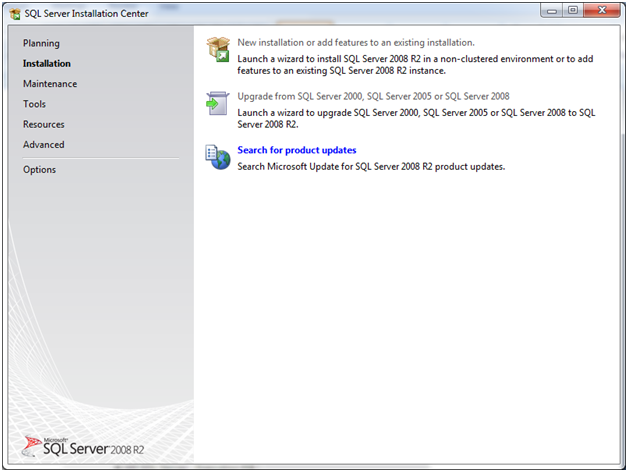Launch new installation or add features link
This screenshot has height=472, width=628.
[356, 42]
